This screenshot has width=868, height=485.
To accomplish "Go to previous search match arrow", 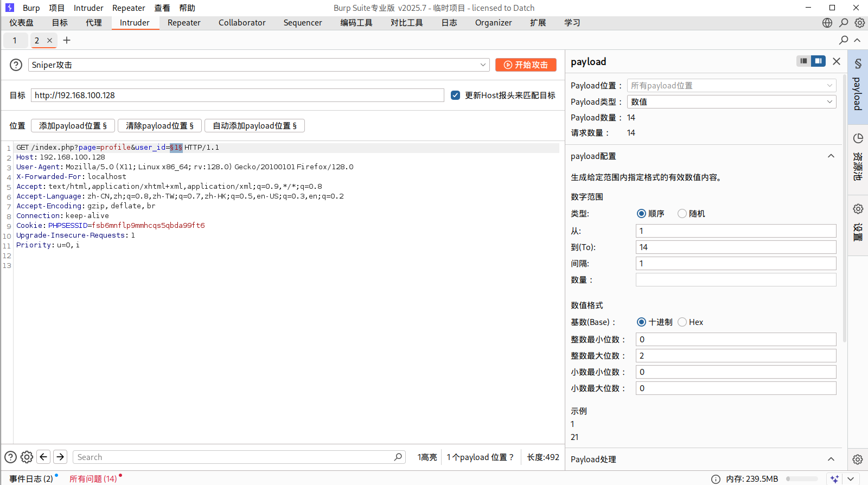I will (x=43, y=457).
